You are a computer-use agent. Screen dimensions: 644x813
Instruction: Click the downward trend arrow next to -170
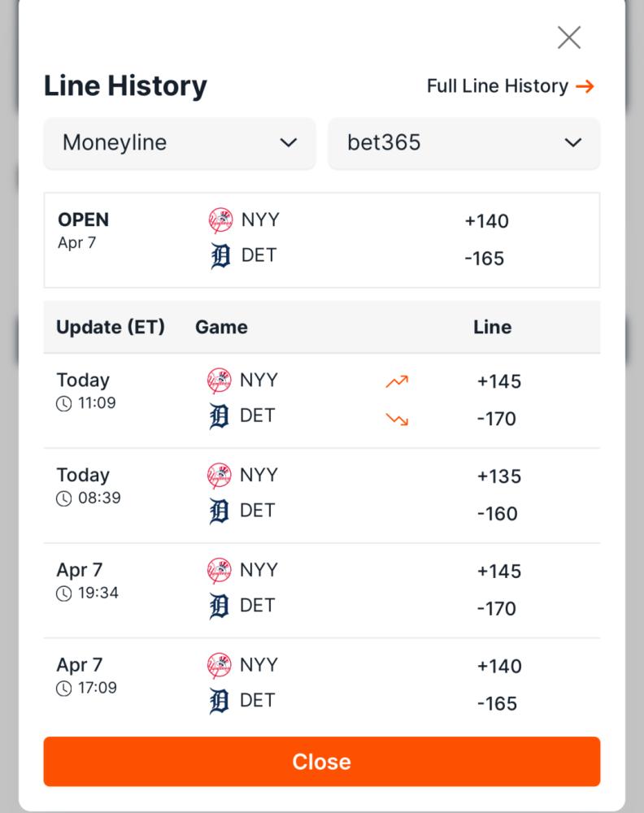[x=397, y=419]
